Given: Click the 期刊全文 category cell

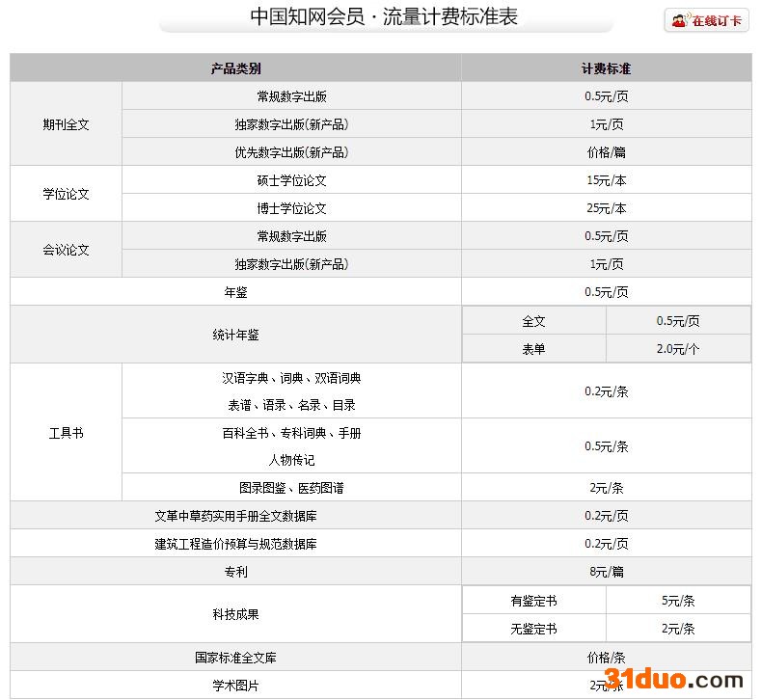Looking at the screenshot, I should 66,124.
